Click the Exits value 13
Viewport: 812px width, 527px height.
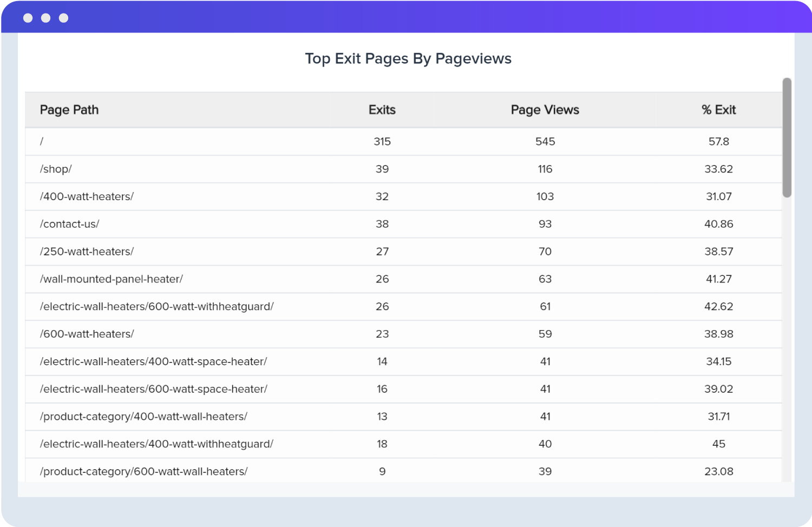click(382, 417)
